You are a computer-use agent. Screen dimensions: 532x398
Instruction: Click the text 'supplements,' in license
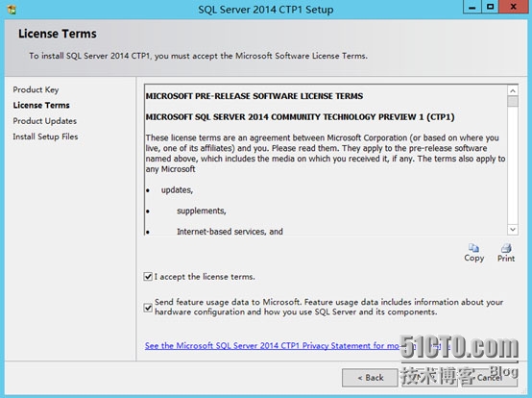pos(202,211)
